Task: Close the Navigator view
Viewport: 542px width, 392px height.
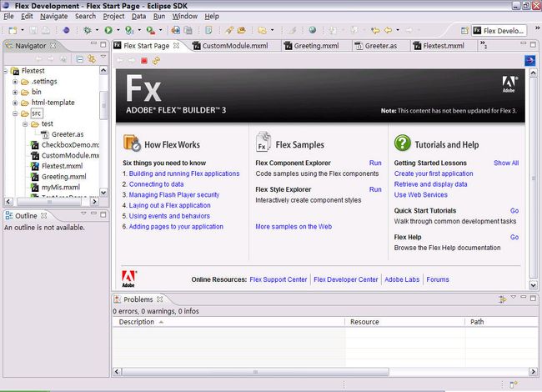Action: click(x=53, y=45)
